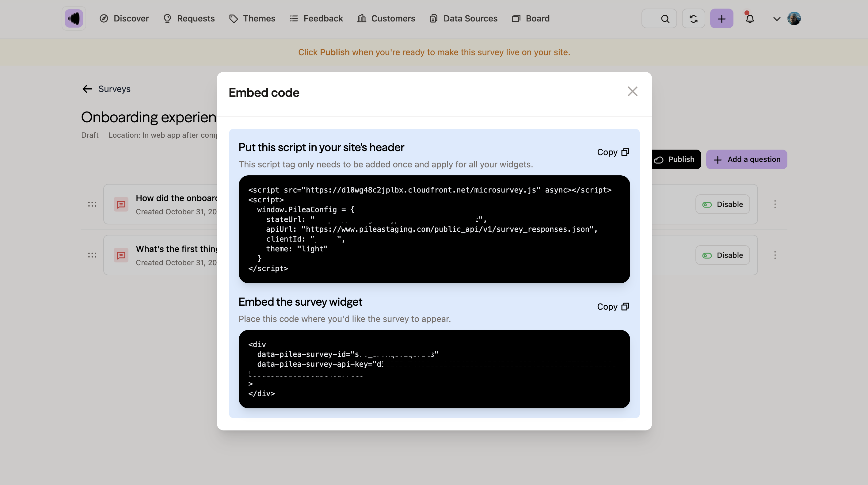
Task: Click the app logo icon
Action: coord(74,18)
